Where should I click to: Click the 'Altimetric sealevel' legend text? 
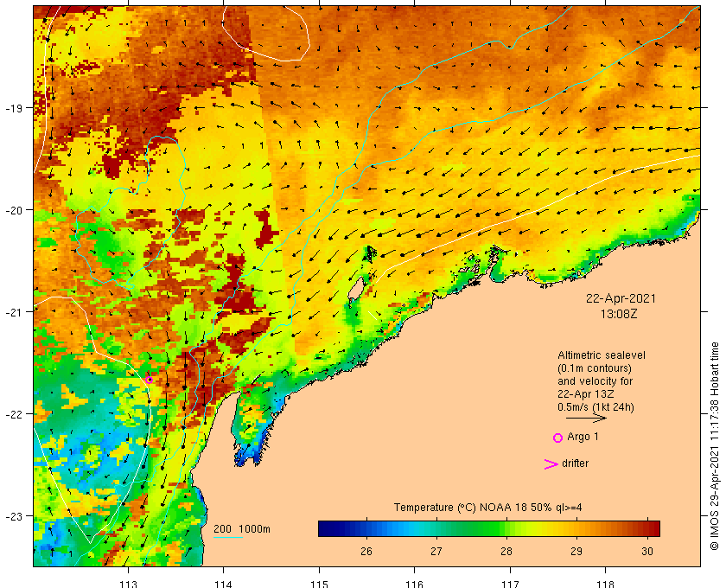click(x=602, y=355)
